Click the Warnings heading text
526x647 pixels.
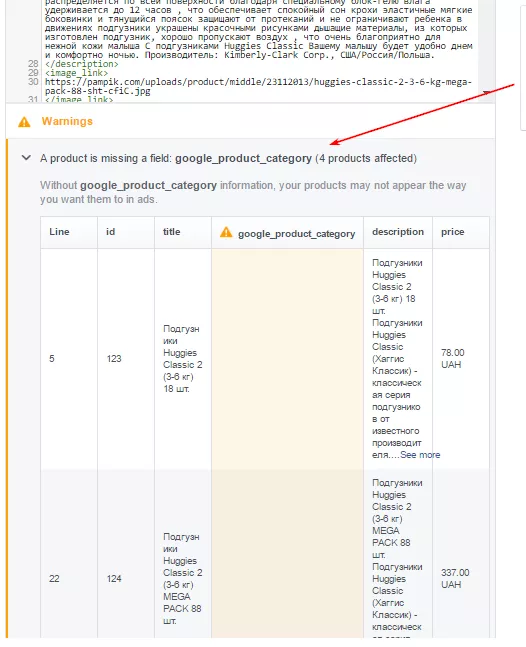[x=67, y=121]
